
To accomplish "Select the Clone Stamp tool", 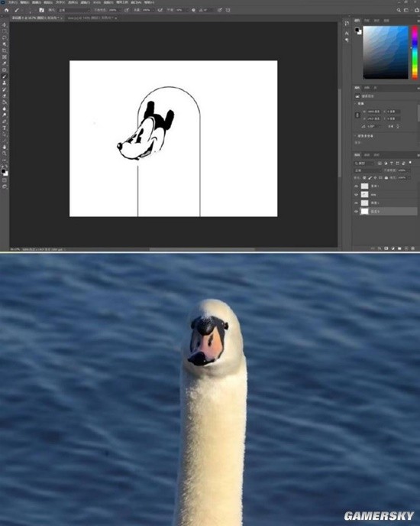I will point(5,83).
